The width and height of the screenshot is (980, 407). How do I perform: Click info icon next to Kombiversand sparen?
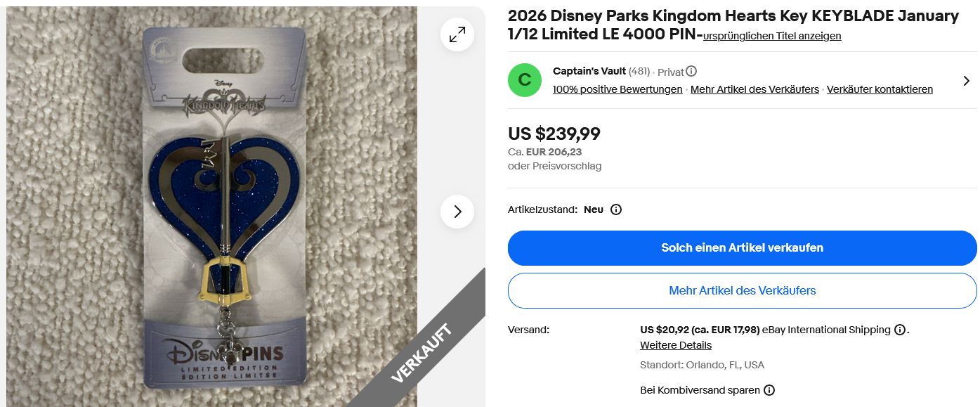click(x=769, y=390)
